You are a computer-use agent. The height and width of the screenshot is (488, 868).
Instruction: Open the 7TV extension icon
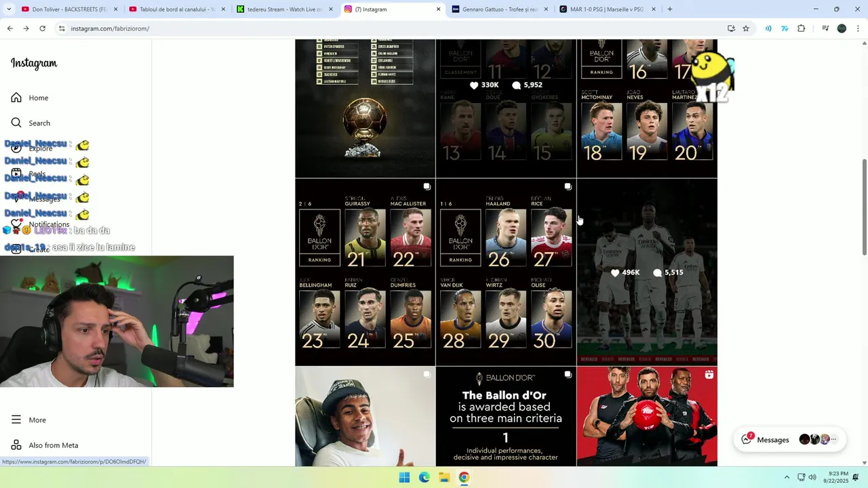pos(785,28)
